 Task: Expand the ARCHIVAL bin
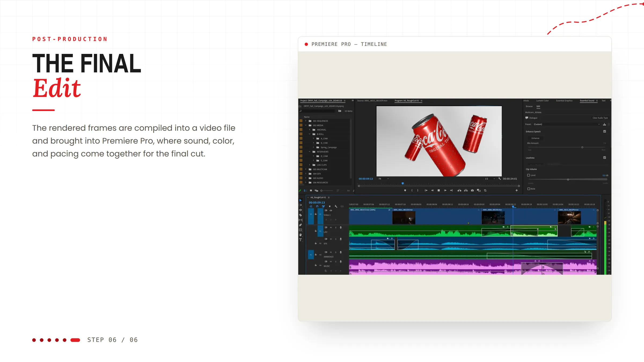[309, 130]
